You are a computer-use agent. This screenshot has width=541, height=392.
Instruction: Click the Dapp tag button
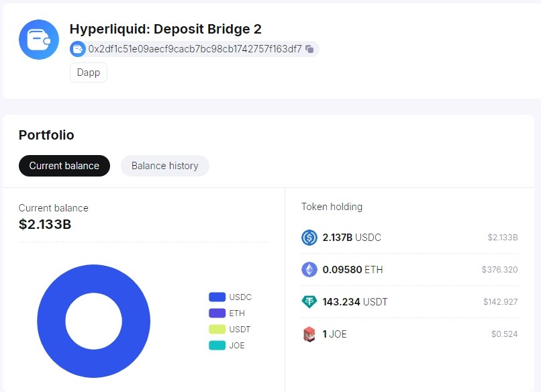(89, 72)
